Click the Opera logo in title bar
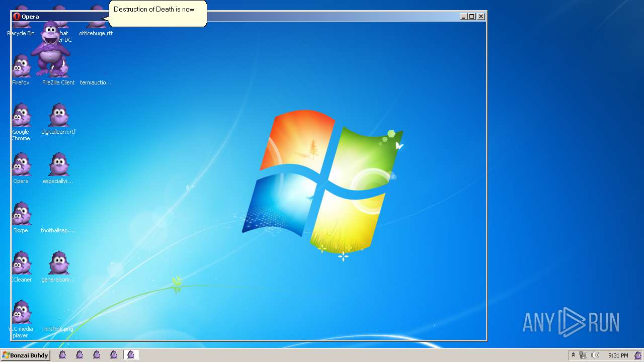The image size is (644, 362). pyautogui.click(x=17, y=17)
